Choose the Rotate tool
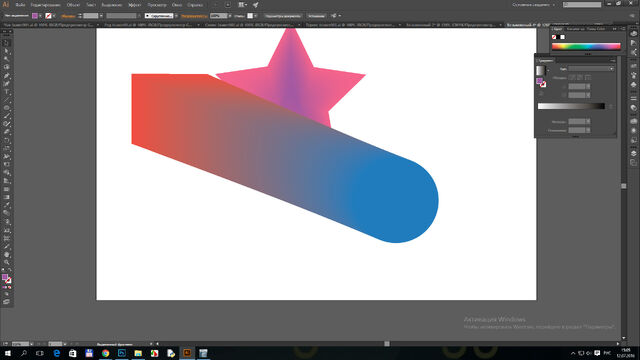640x360 pixels. 7,140
